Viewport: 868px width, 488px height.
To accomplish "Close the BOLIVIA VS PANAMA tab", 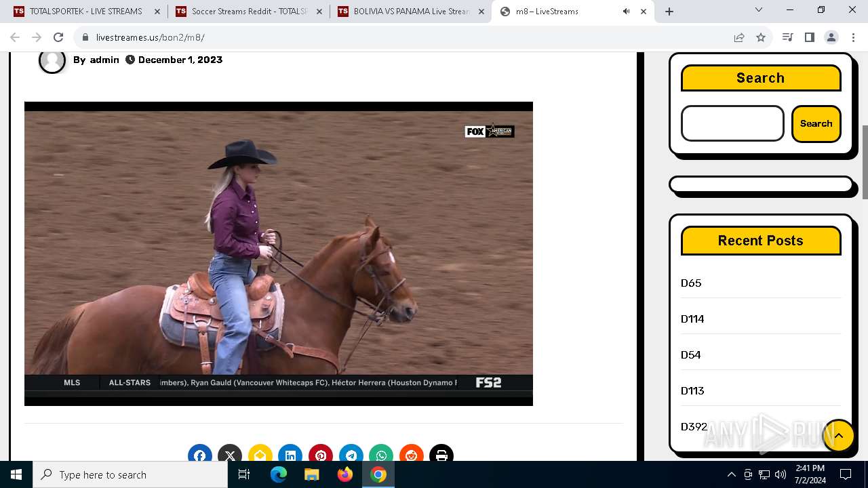I will [x=481, y=12].
